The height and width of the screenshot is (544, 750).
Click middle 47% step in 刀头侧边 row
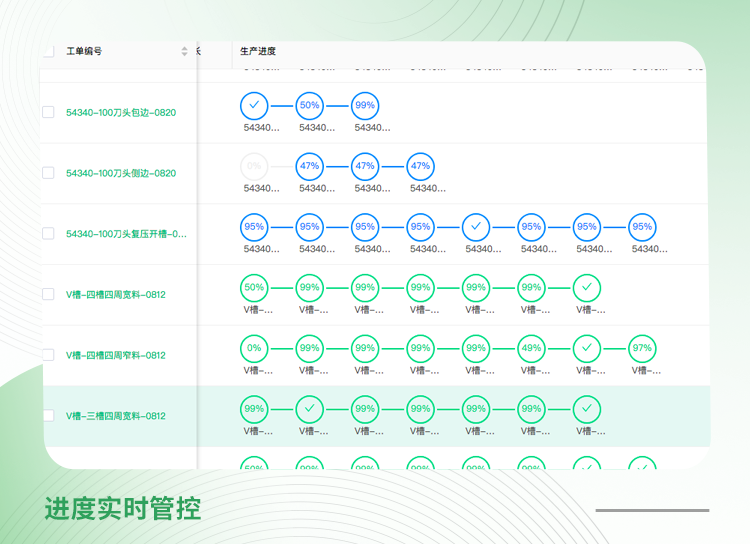[x=365, y=167]
